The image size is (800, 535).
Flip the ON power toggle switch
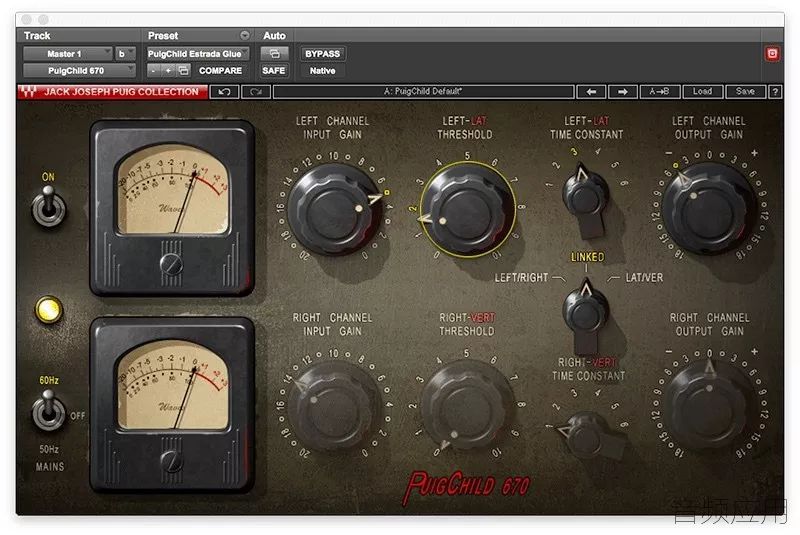[x=48, y=207]
